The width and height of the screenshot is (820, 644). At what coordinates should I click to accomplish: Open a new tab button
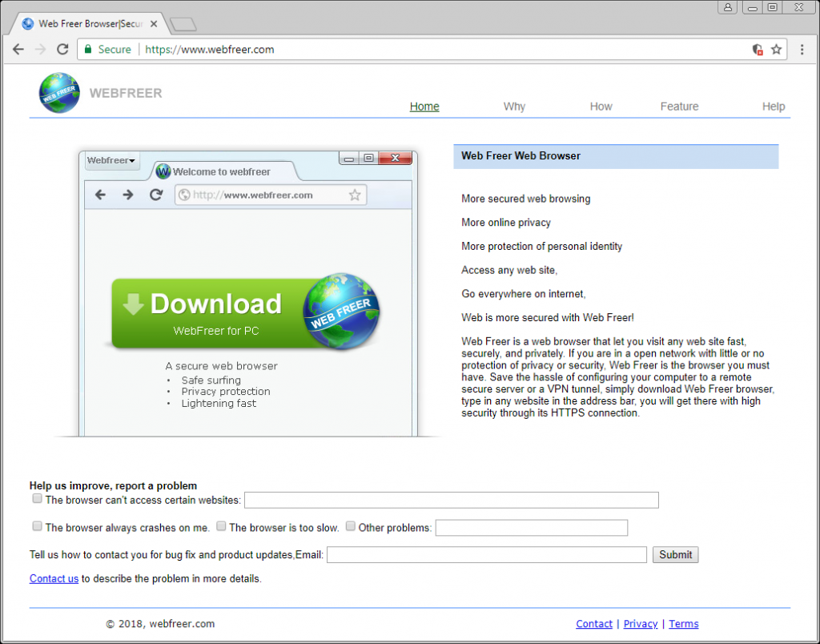click(x=183, y=25)
